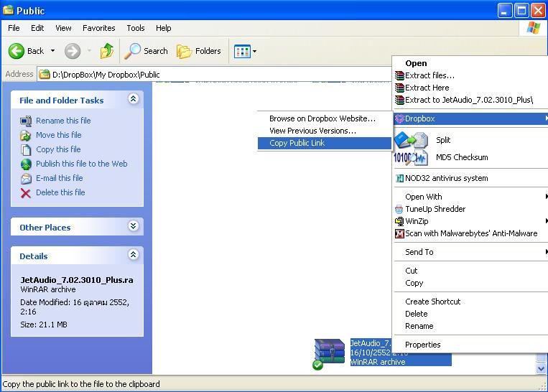Click the scrollbar down arrow
548x392 pixels.
click(541, 368)
